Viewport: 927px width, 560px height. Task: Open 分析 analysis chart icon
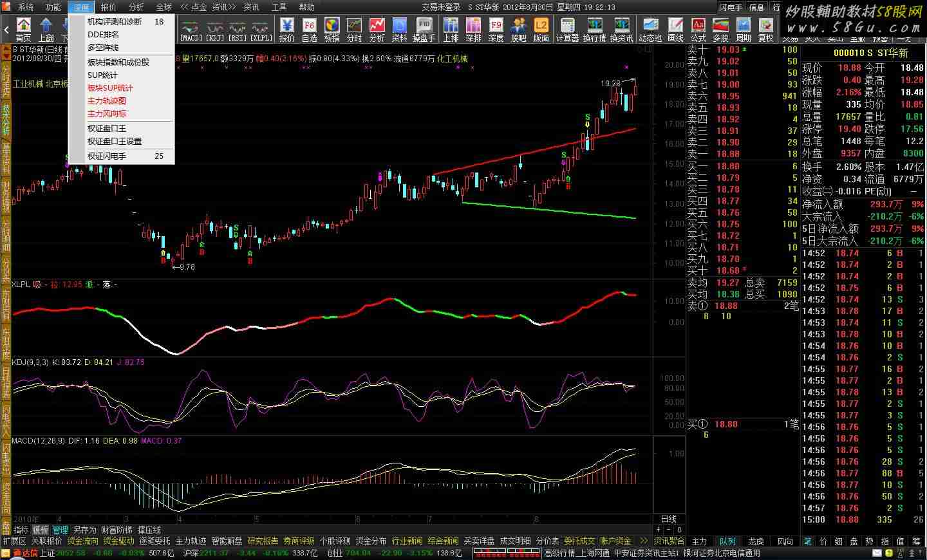377,30
